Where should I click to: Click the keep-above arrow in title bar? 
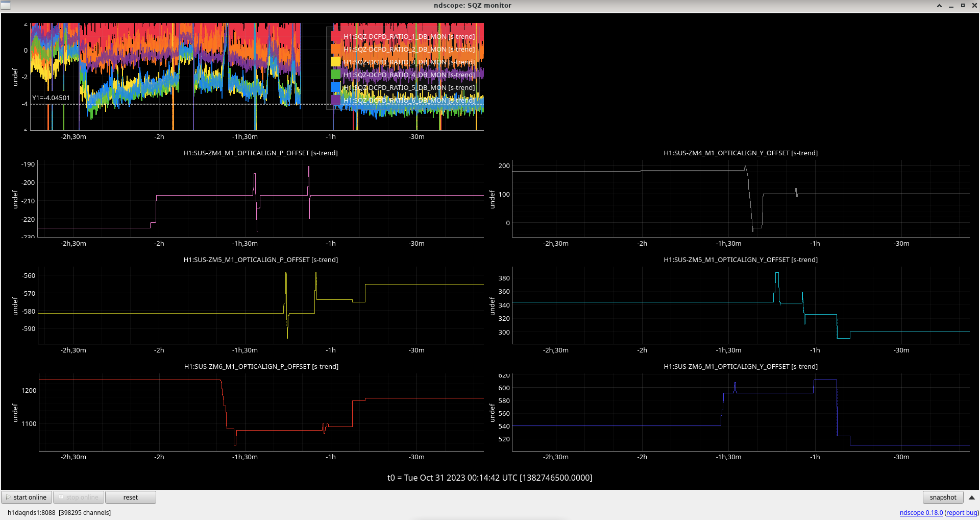point(939,6)
